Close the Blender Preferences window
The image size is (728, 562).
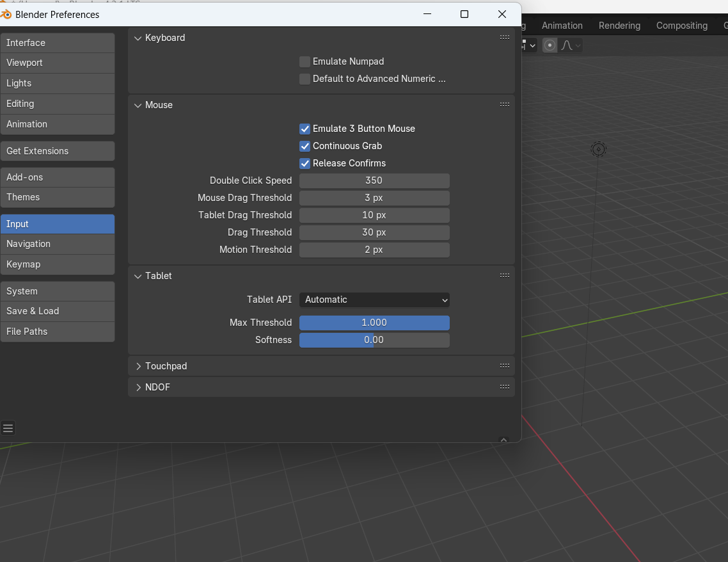502,14
